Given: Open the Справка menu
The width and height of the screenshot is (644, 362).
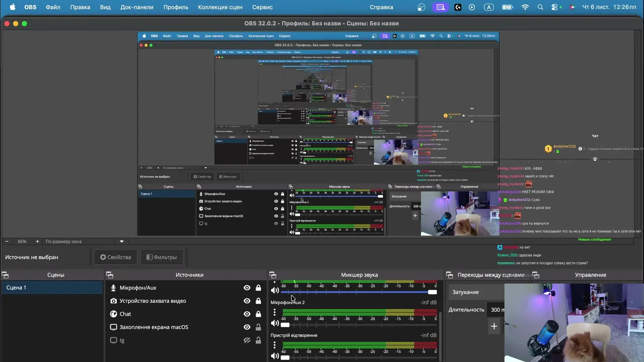Looking at the screenshot, I should coord(381,7).
